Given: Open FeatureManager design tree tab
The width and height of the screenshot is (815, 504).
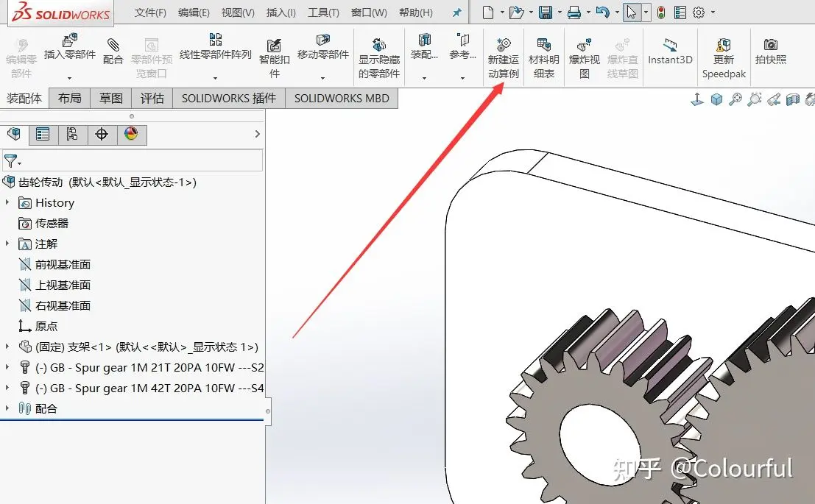Looking at the screenshot, I should (14, 134).
